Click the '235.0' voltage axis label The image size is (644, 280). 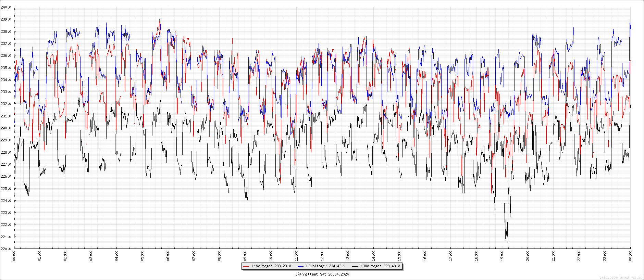click(x=6, y=68)
